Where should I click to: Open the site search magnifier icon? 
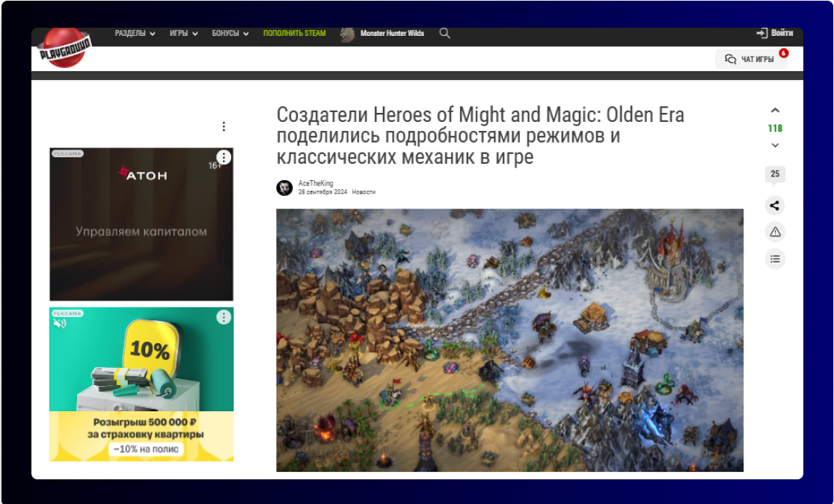pos(444,33)
